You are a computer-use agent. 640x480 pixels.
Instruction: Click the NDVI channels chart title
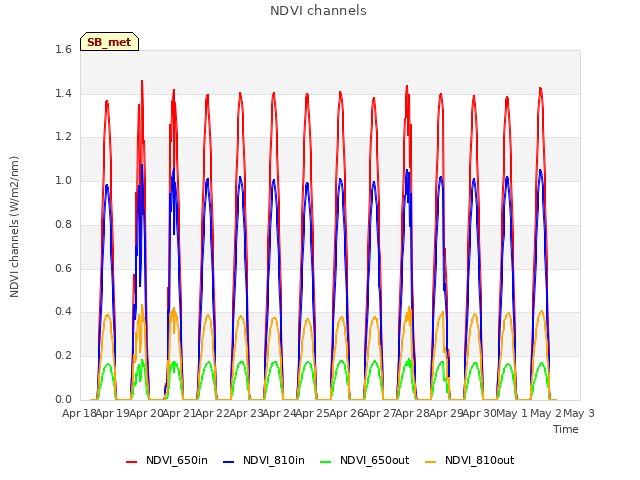point(318,11)
